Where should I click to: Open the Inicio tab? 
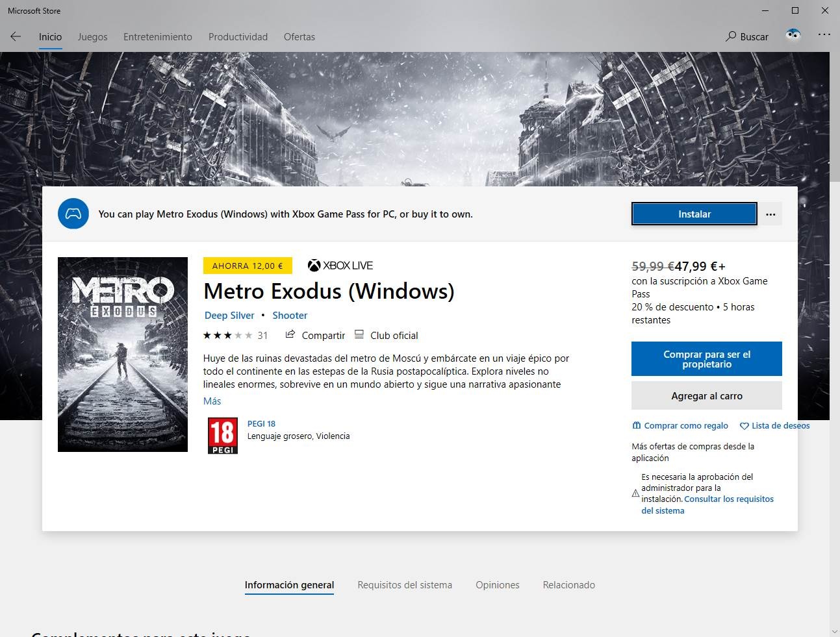pos(50,37)
